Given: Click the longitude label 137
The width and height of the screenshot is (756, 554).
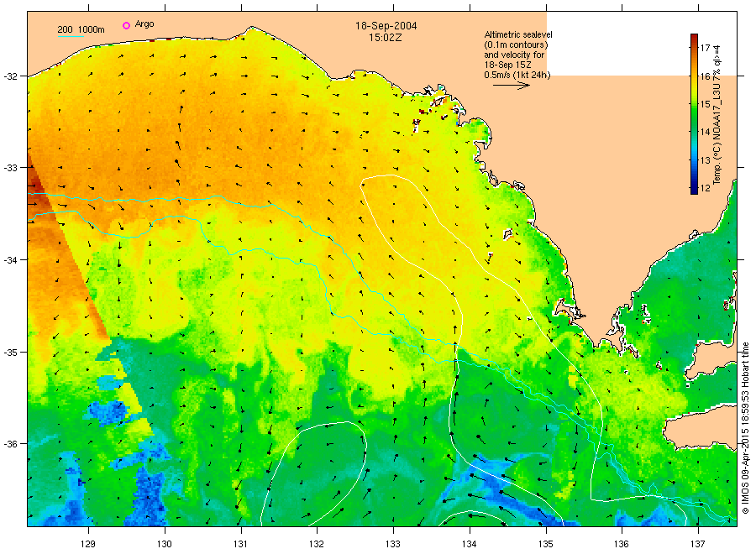Looking at the screenshot, I should tap(698, 545).
